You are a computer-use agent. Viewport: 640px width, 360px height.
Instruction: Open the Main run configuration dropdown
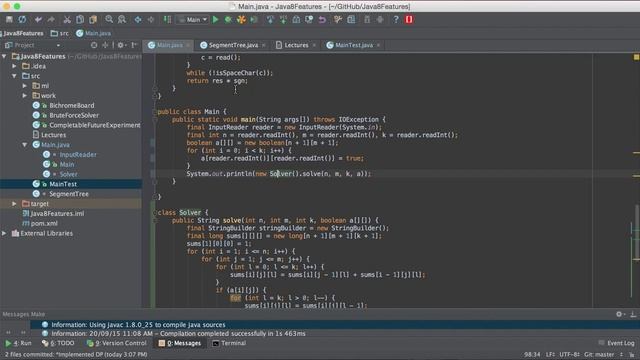193,19
